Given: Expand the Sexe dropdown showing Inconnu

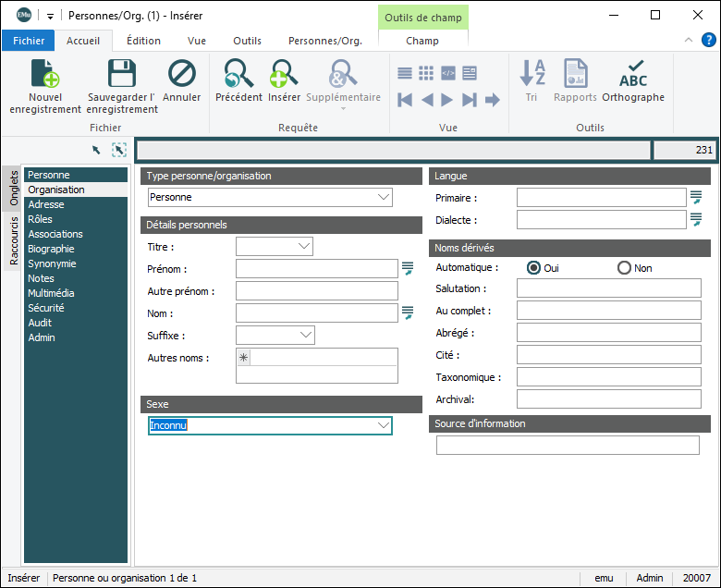Looking at the screenshot, I should coord(384,425).
